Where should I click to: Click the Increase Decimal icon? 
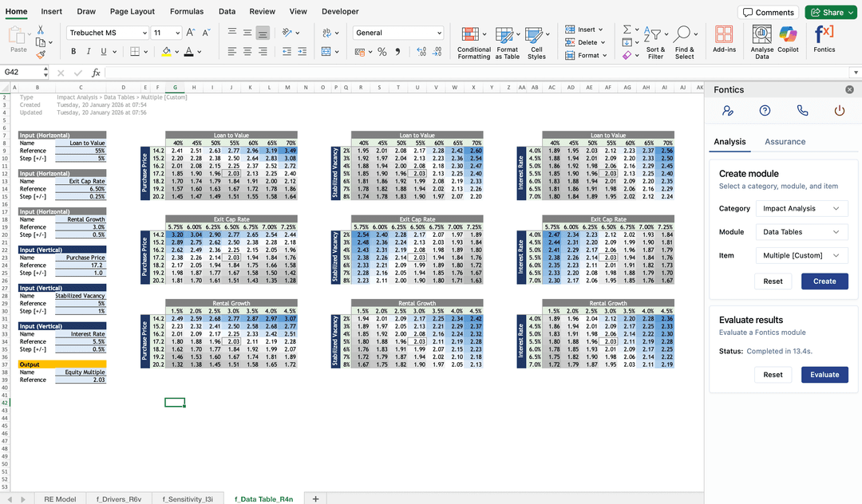[421, 52]
